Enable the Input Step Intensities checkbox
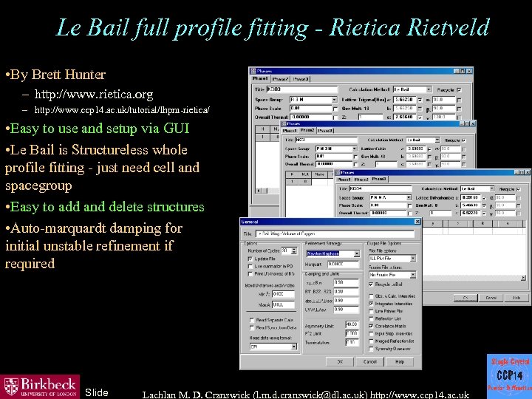Screen dimensions: 532x399 click(371, 334)
